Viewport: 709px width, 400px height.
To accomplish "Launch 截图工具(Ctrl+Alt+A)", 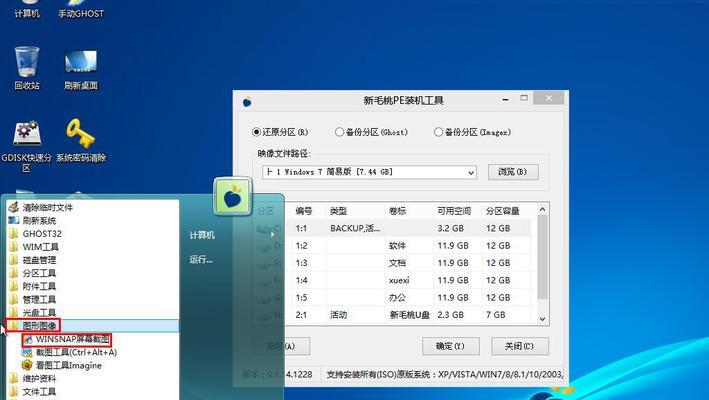I will click(70, 352).
